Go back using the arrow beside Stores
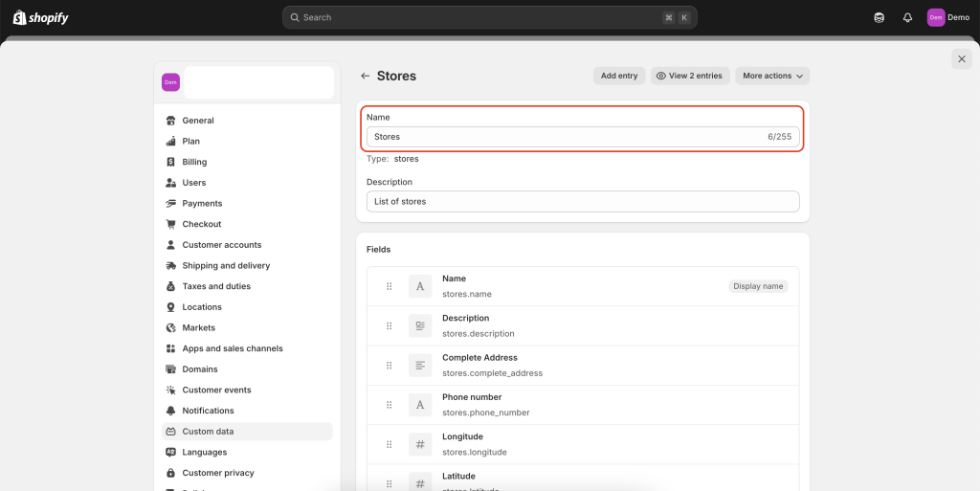The height and width of the screenshot is (491, 980). (366, 76)
